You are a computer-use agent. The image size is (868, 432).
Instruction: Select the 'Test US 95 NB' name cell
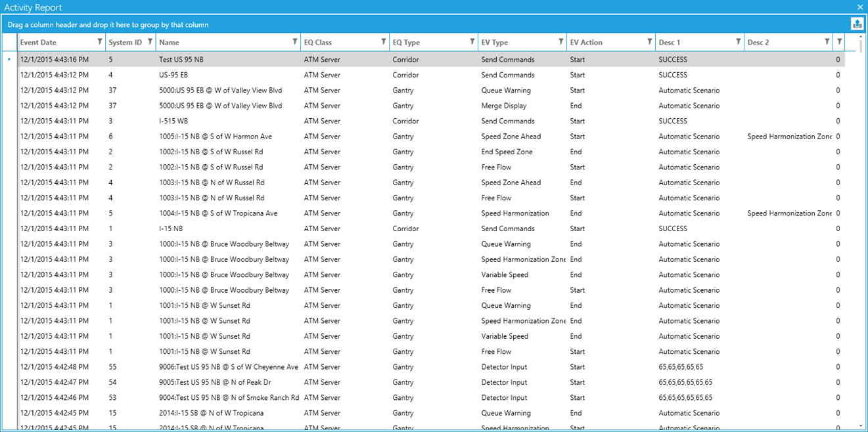[x=228, y=59]
